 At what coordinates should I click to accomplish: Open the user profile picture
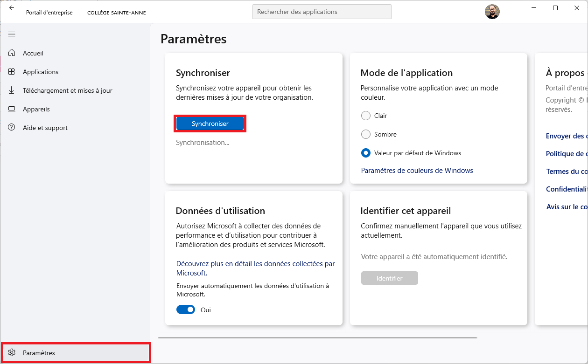coord(492,12)
